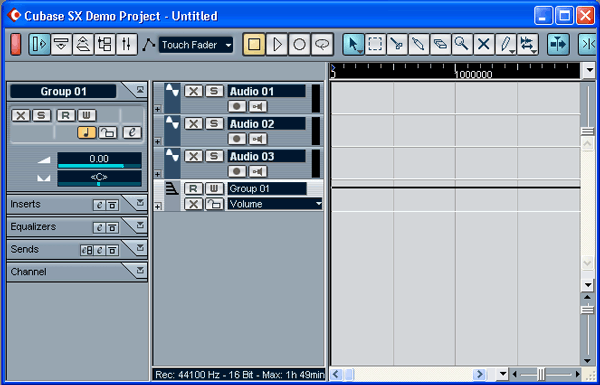The width and height of the screenshot is (600, 385).
Task: Toggle the Show Inspector button
Action: pyautogui.click(x=39, y=44)
